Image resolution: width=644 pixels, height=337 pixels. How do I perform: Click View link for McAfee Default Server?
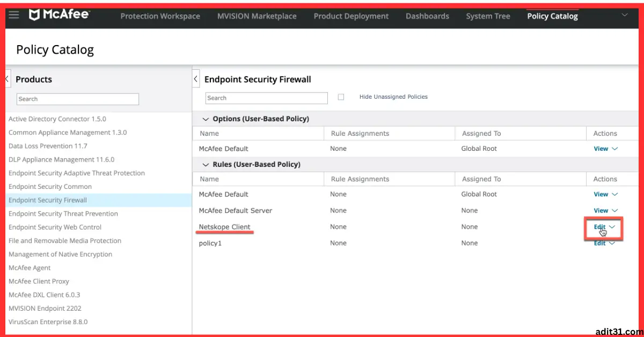[x=601, y=211]
